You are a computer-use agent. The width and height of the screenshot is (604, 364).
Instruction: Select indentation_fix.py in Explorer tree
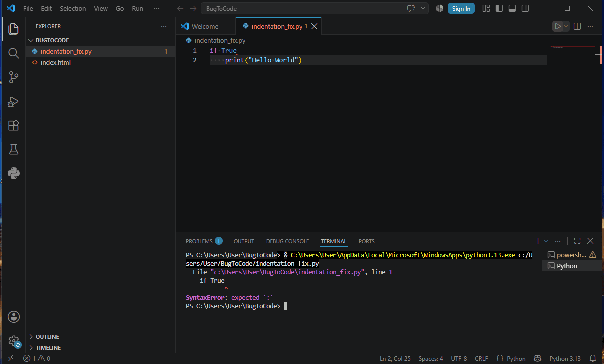[100, 51]
